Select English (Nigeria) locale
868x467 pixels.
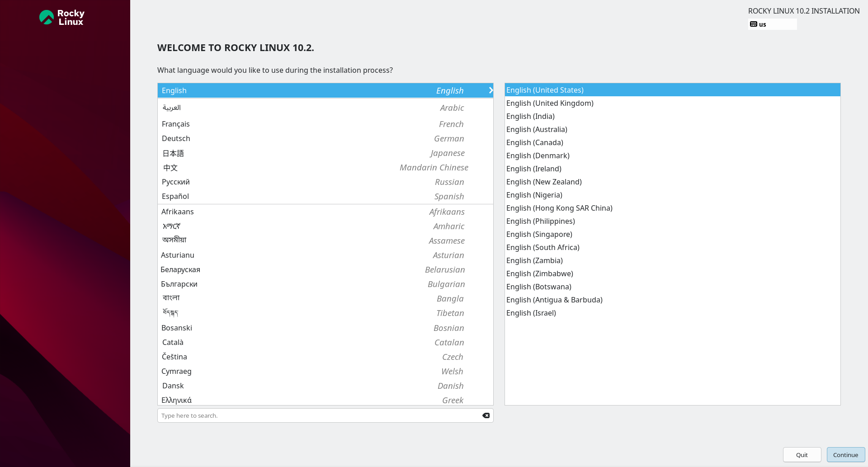pos(673,195)
